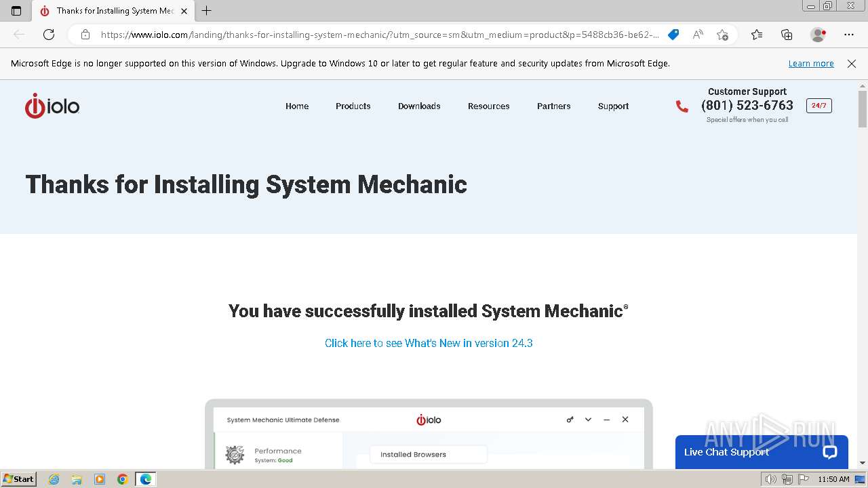This screenshot has height=488, width=868.
Task: Click the Microsoft Edge taskbar icon
Action: pos(146,479)
